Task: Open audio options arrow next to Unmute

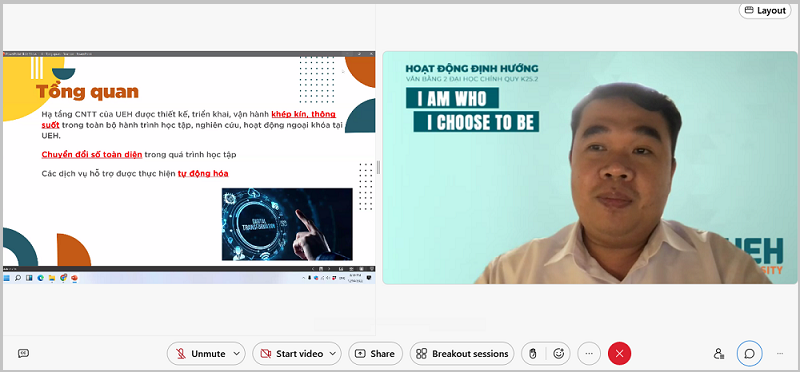Action: [x=236, y=354]
